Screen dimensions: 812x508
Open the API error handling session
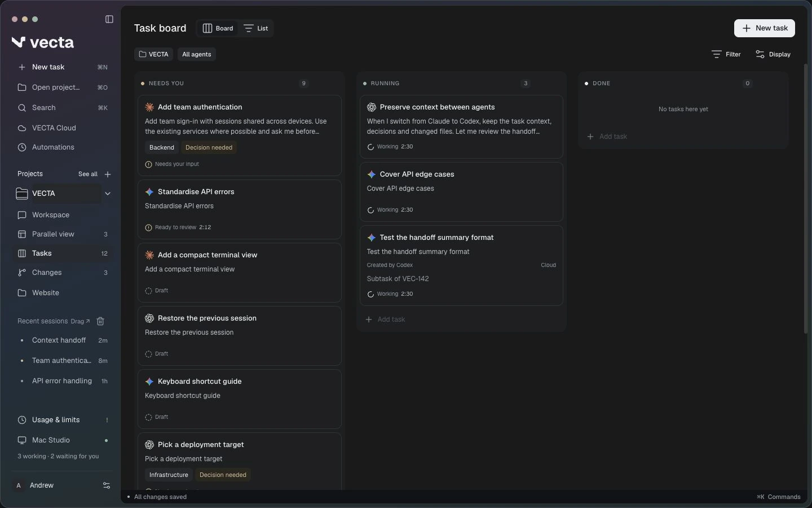tap(62, 381)
